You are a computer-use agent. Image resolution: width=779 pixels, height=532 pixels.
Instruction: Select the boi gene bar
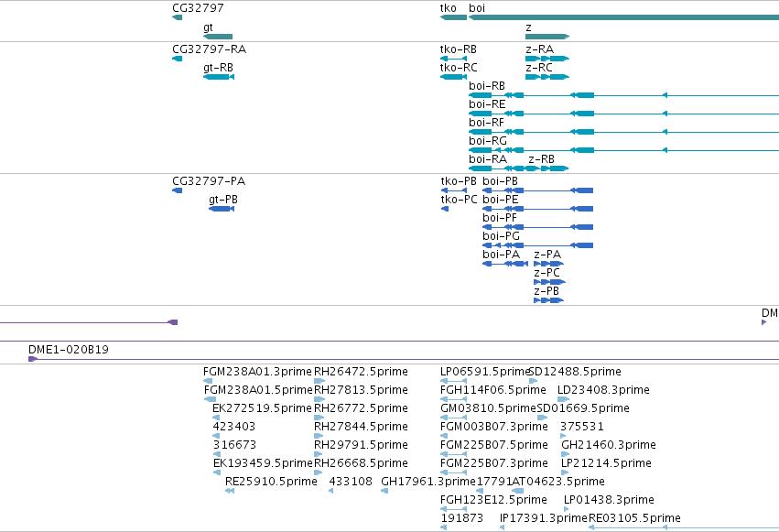coord(623,17)
